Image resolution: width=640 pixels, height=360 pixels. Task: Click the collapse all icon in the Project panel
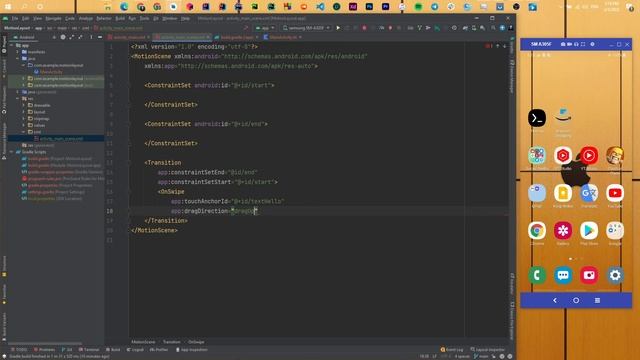pos(80,37)
